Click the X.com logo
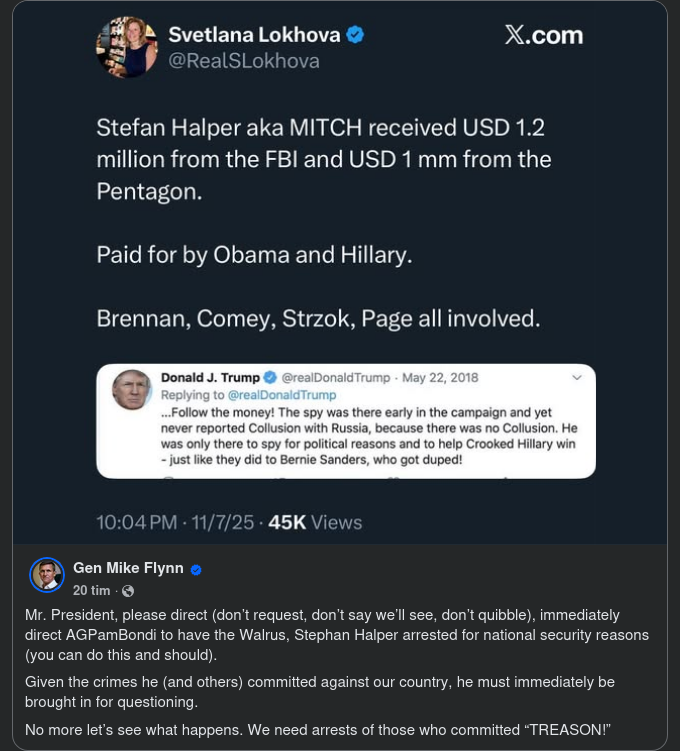The image size is (680, 751). [543, 36]
